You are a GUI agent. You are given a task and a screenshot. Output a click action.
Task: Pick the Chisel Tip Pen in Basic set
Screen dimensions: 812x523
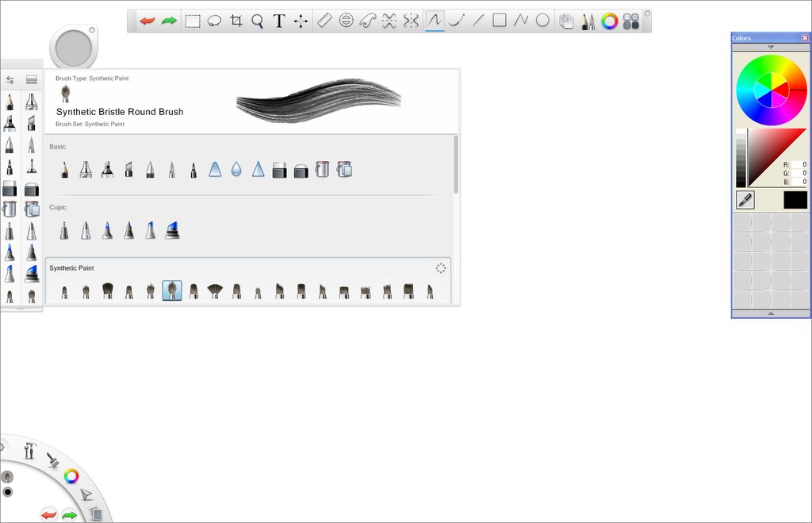point(129,170)
